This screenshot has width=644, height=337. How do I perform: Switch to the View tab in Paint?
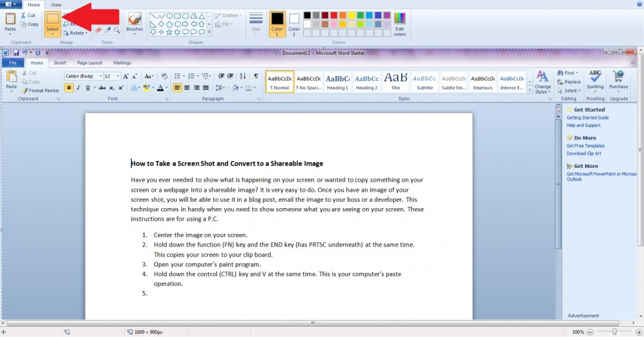[x=56, y=5]
